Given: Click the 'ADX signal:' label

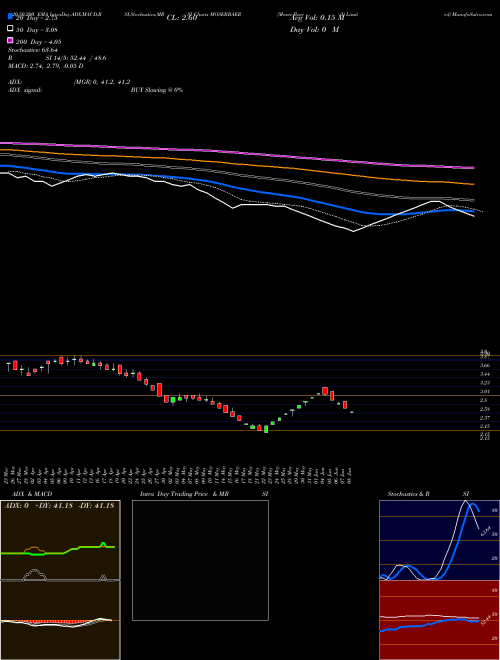Looking at the screenshot, I should point(25,90).
